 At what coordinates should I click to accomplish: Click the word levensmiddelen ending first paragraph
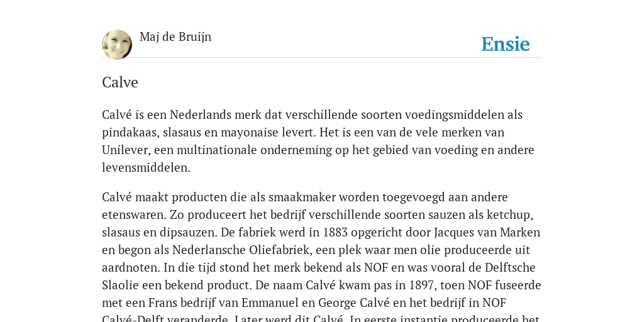(x=145, y=167)
